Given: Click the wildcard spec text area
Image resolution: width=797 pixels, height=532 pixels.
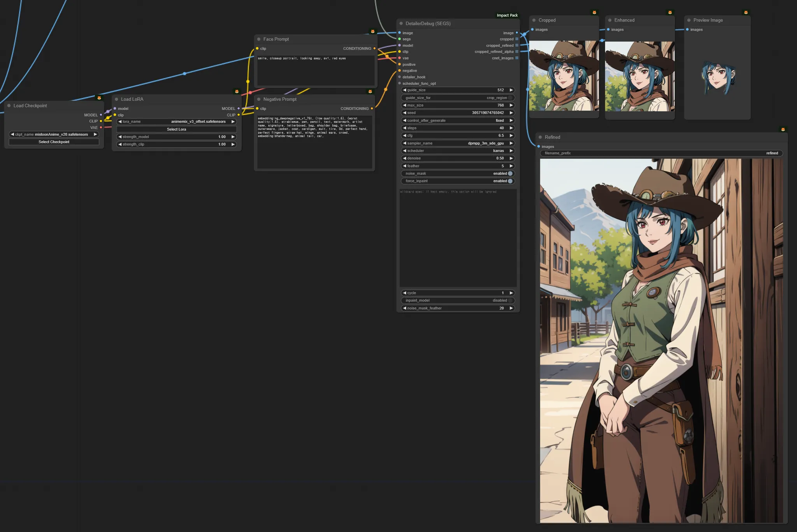Looking at the screenshot, I should click(458, 238).
